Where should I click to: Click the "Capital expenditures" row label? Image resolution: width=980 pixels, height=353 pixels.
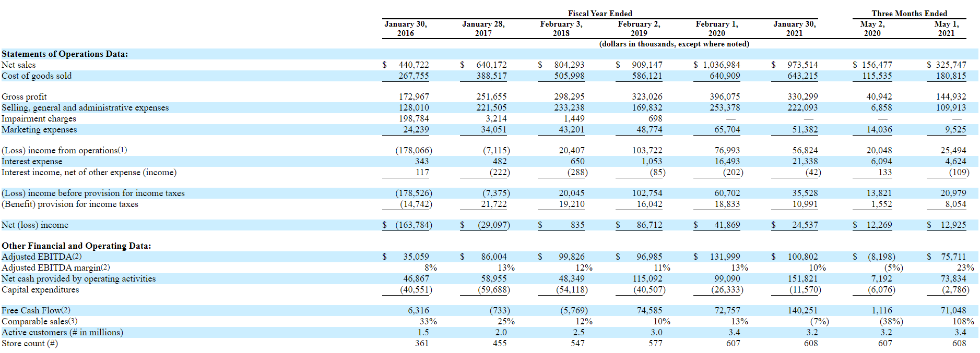40,289
